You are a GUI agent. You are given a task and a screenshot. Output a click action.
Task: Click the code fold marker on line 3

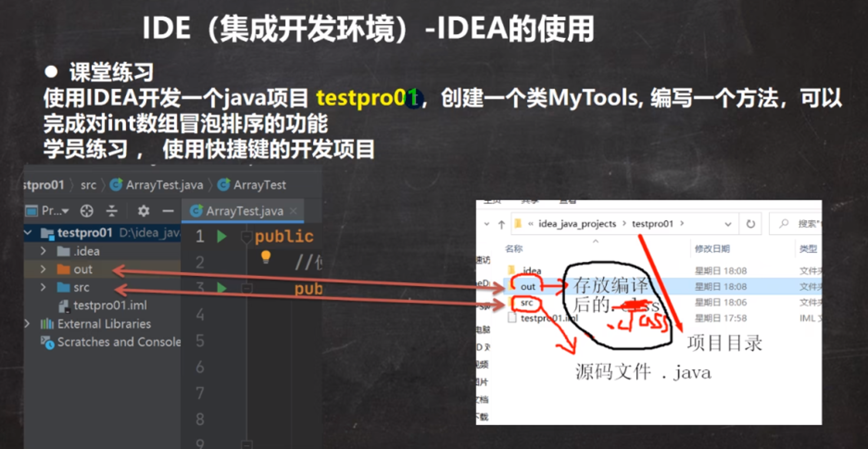tap(247, 288)
